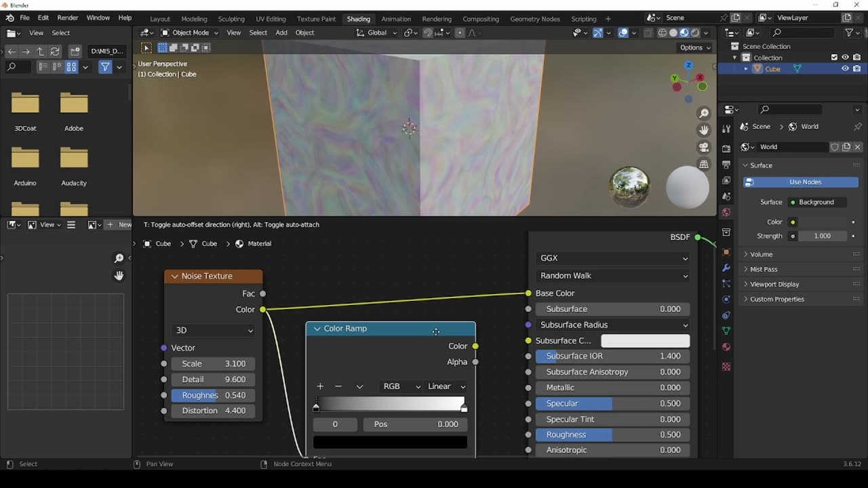
Task: Open the View Layer properties tab
Action: (726, 180)
